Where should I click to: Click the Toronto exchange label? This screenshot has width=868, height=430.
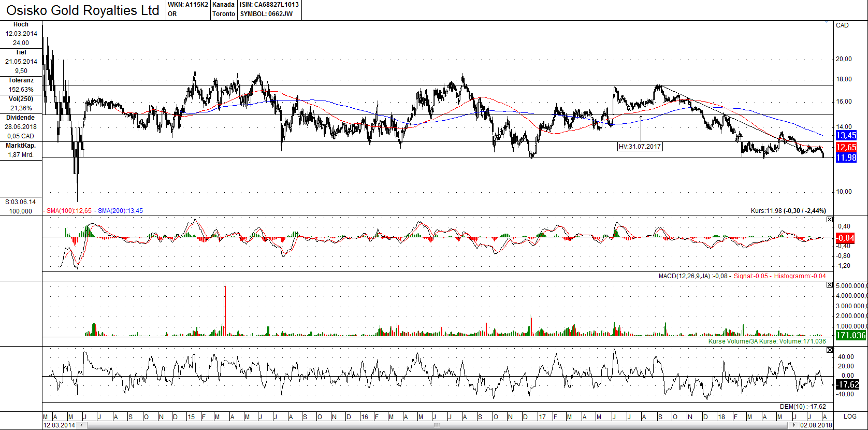[224, 14]
